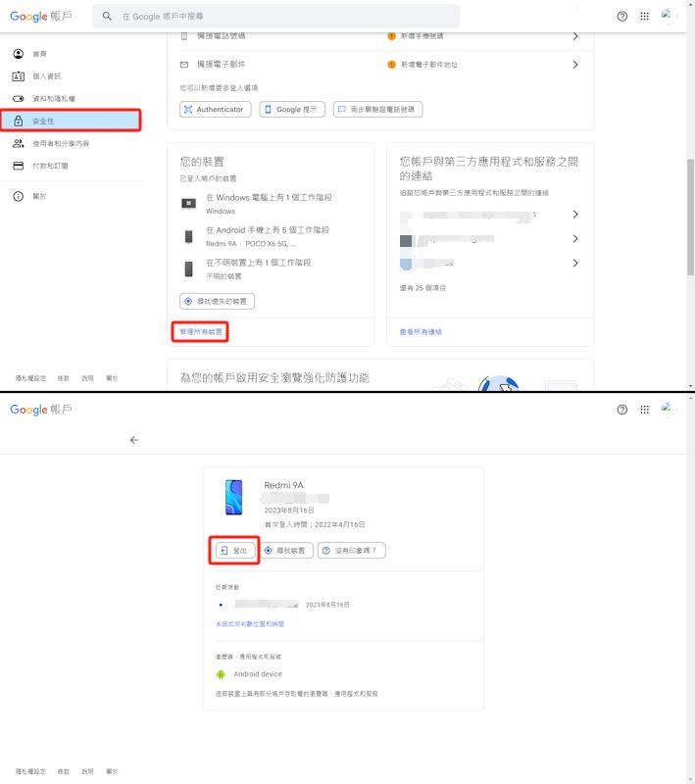Click the lock icon beside 安全性

19,121
